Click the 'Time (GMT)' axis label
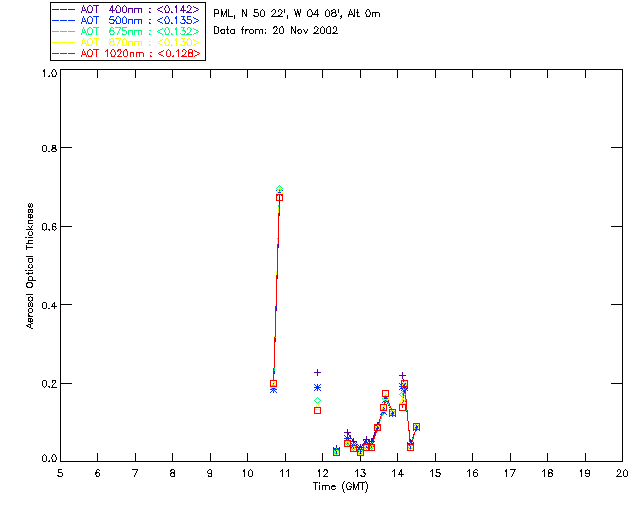Viewport: 640px width, 512px height. (340, 487)
